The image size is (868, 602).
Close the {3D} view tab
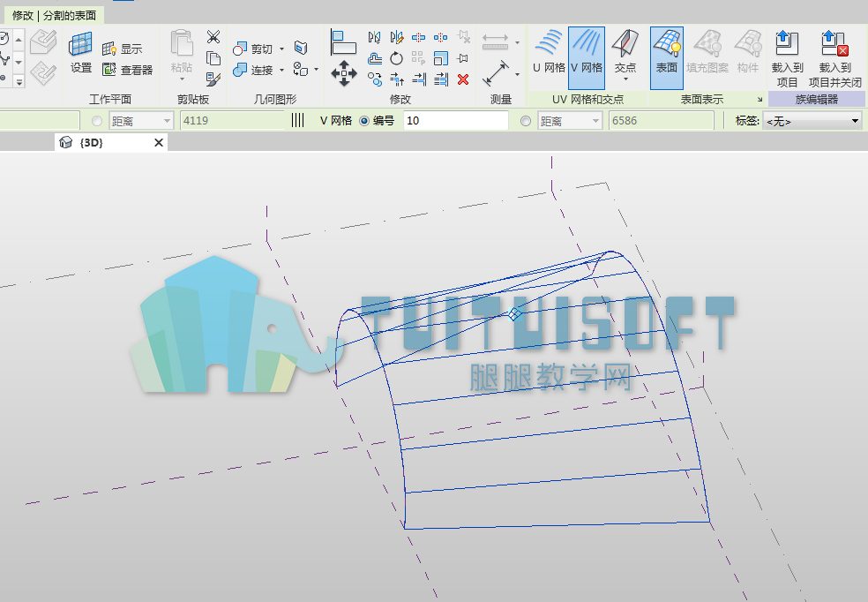pyautogui.click(x=158, y=142)
